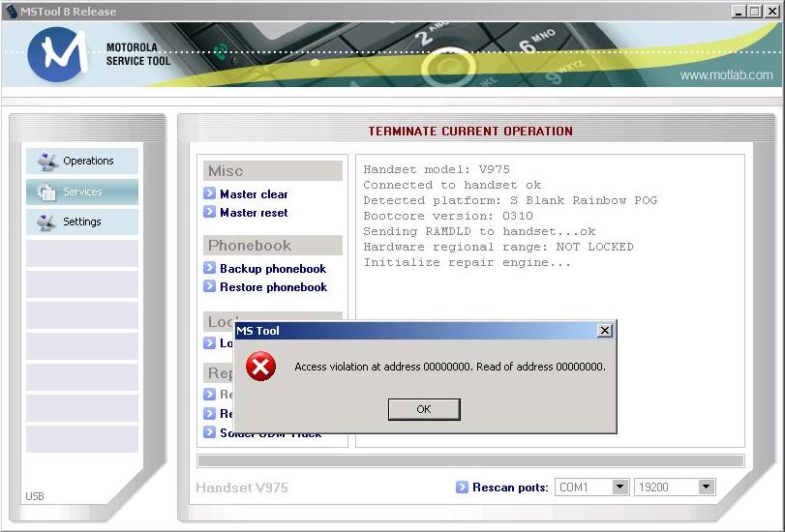Click the arrow icon beside Restore phonebook

click(x=209, y=286)
